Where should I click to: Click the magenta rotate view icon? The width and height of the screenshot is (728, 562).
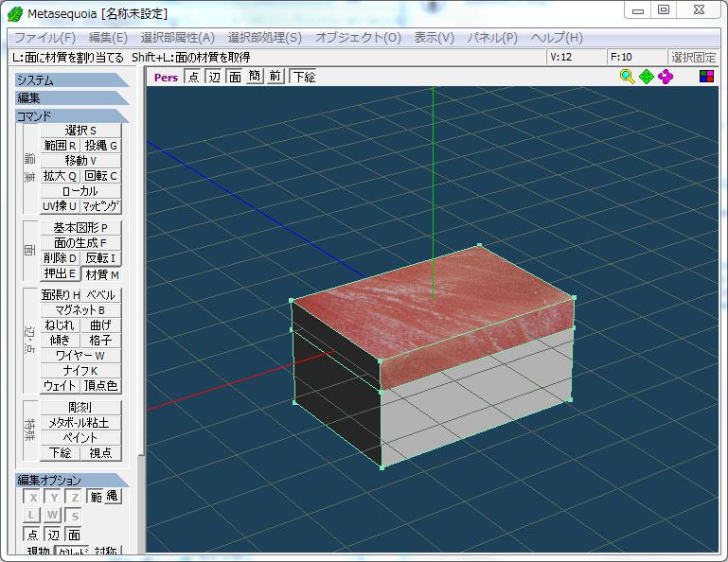point(666,77)
